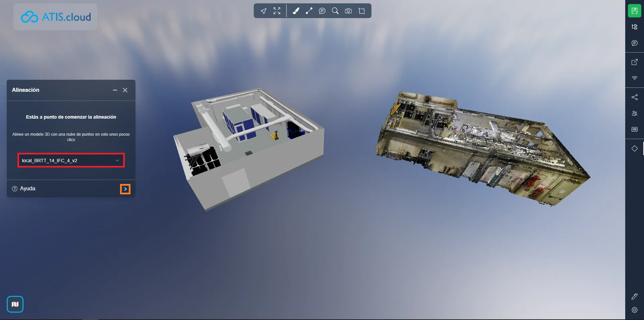The height and width of the screenshot is (320, 644).
Task: Open the local_BRTT_14_IFC_4_v2 model dropdown
Action: (71, 161)
